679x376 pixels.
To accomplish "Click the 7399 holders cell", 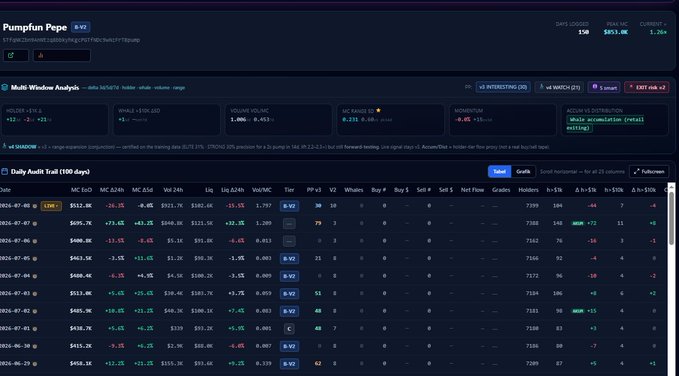I will [532, 206].
